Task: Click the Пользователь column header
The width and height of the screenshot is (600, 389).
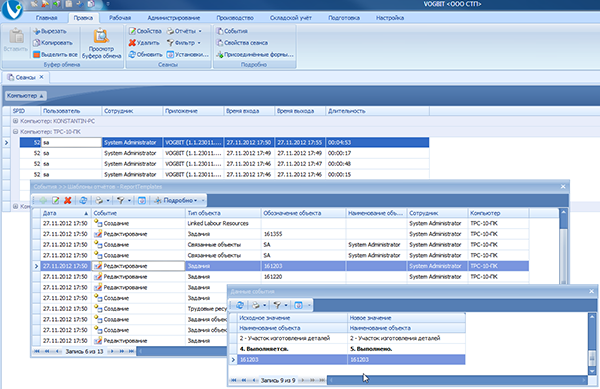Action: click(71, 111)
